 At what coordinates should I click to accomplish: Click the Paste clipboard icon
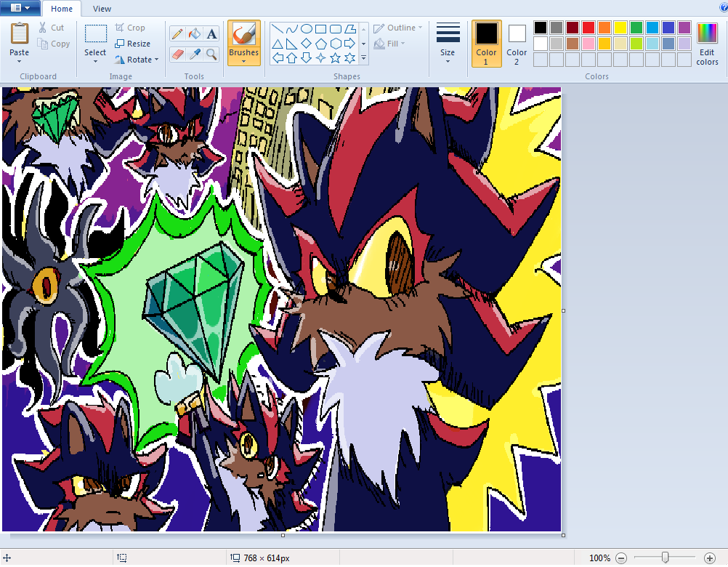pos(20,34)
